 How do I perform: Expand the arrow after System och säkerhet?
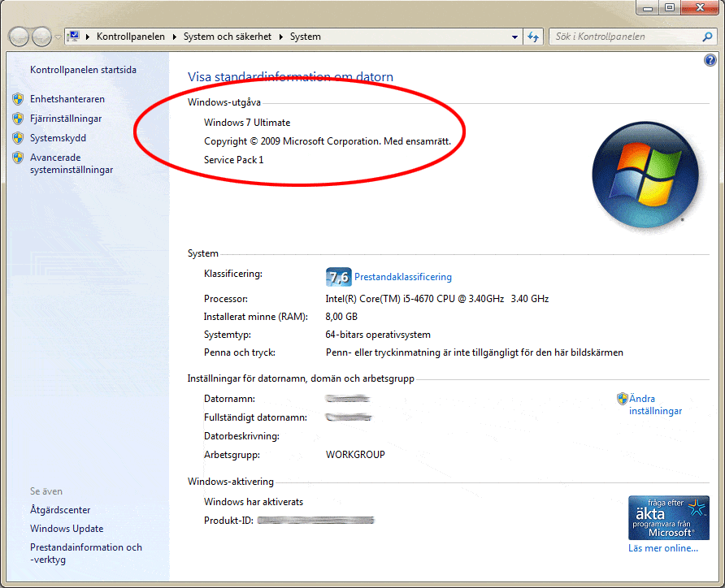coord(280,37)
